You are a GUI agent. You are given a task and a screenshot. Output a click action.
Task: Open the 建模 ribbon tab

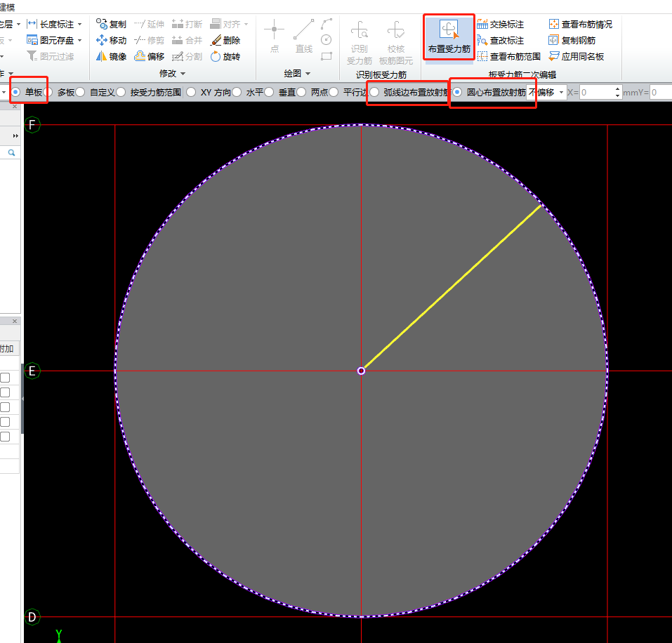click(x=7, y=7)
